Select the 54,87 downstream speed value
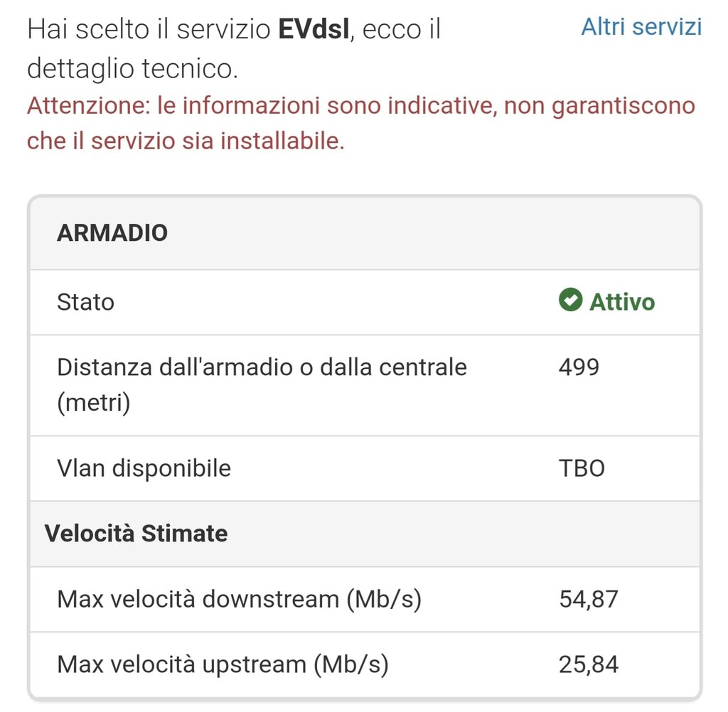 589,599
